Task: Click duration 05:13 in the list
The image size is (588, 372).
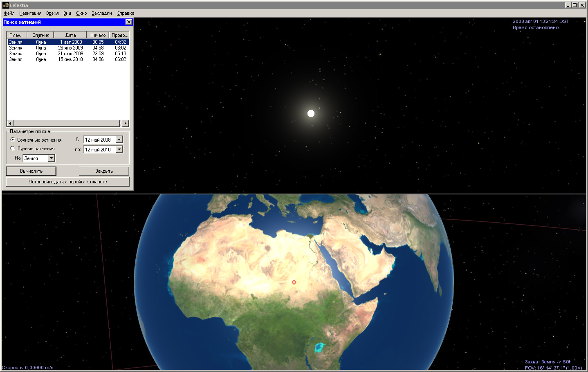Action: pyautogui.click(x=121, y=54)
